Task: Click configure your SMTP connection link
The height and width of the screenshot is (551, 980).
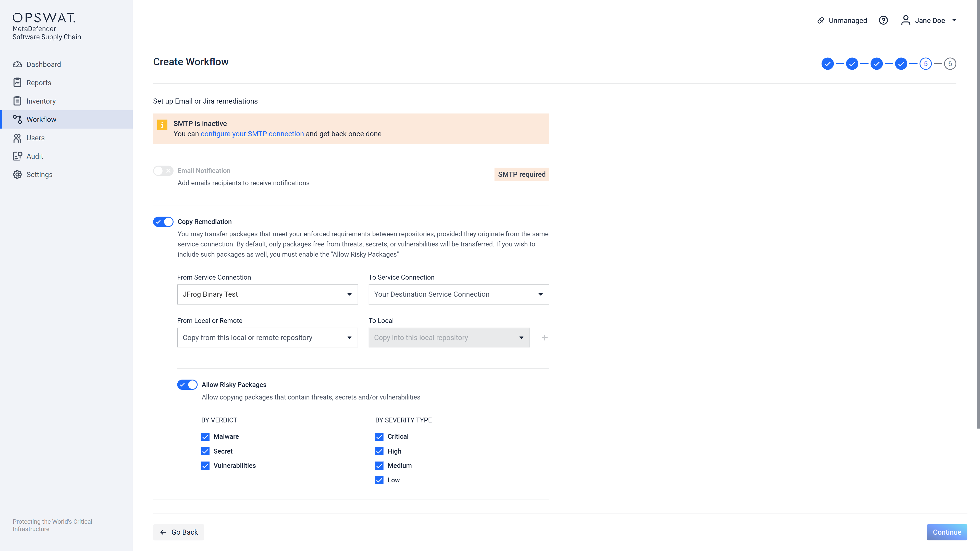Action: (252, 134)
